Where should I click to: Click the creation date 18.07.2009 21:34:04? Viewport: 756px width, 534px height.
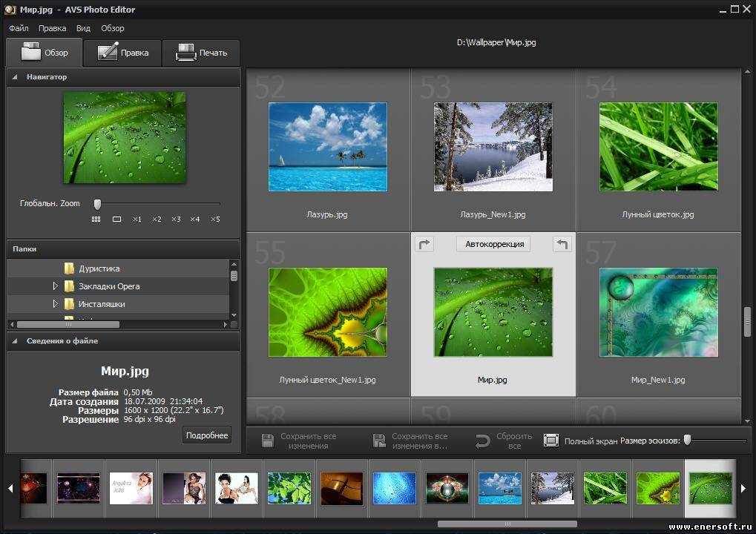(163, 401)
